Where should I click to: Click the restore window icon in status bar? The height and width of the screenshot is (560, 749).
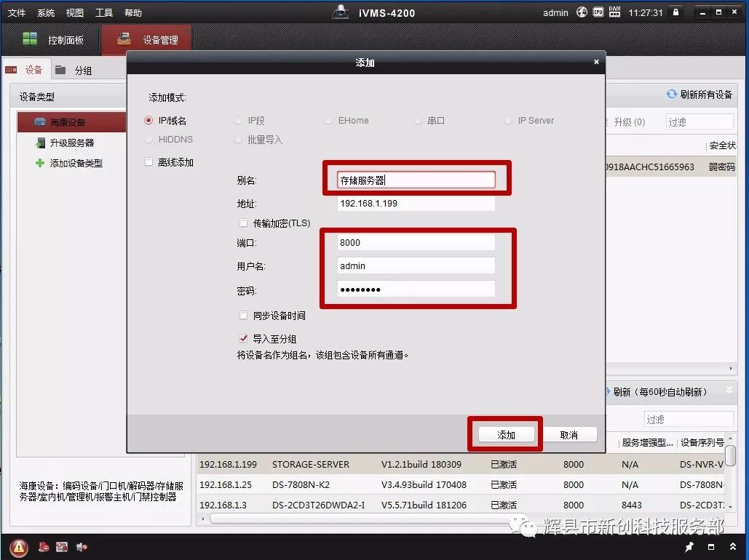point(711,547)
